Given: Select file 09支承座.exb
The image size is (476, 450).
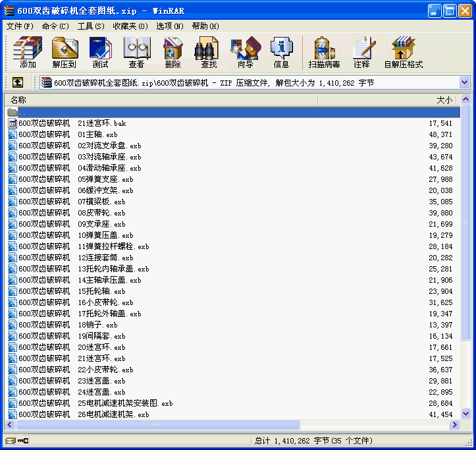Looking at the screenshot, I should tap(72, 224).
